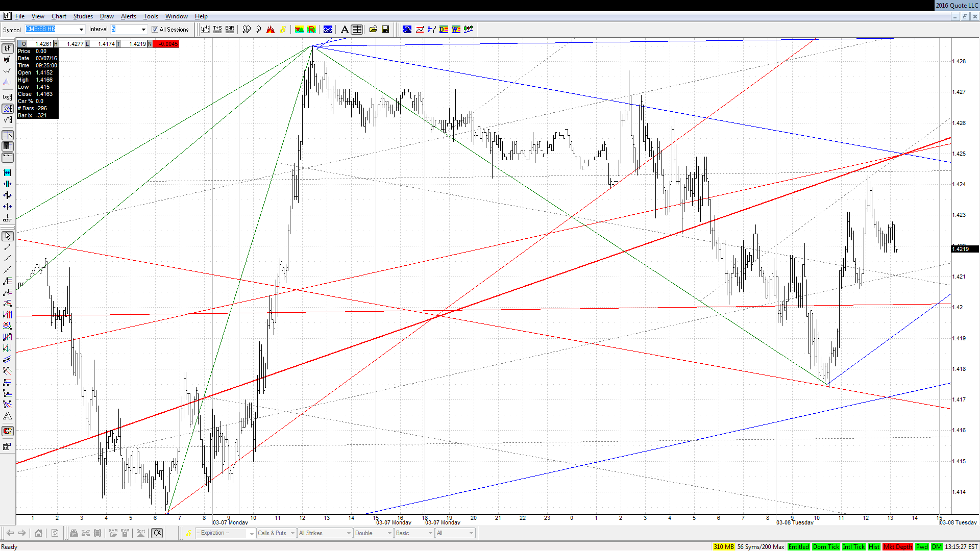Click the BAR data toolbar icon
Viewport: 980px width, 551px height.
click(230, 30)
